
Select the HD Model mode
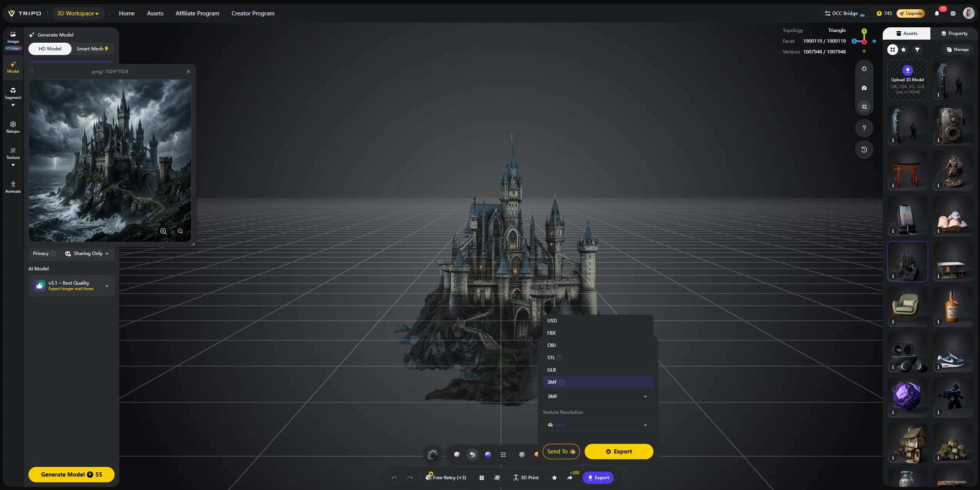(50, 49)
